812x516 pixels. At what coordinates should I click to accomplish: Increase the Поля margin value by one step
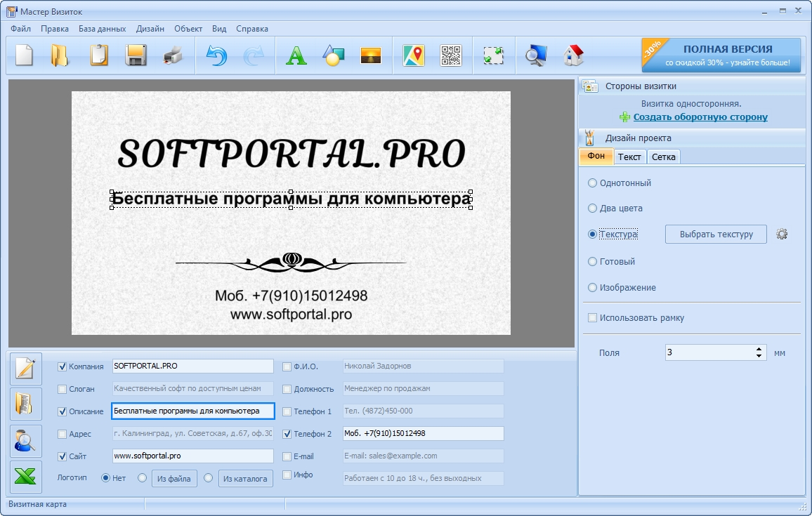pos(759,349)
